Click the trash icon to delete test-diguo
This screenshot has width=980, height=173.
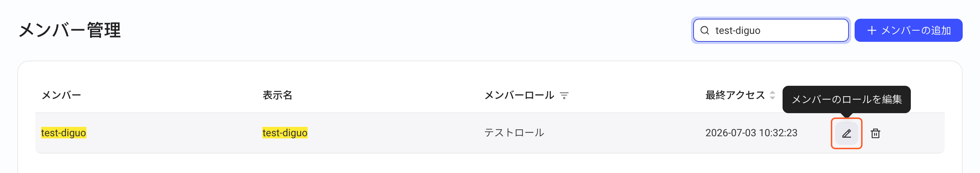pos(876,133)
